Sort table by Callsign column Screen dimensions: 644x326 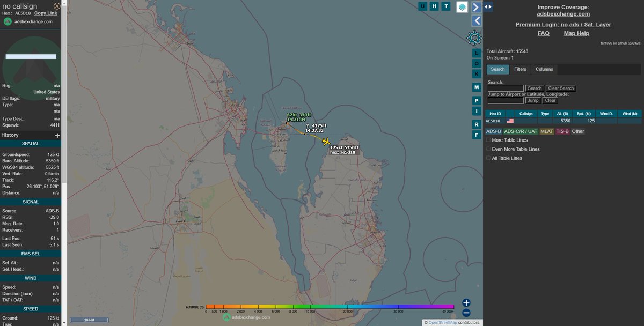[x=526, y=114]
